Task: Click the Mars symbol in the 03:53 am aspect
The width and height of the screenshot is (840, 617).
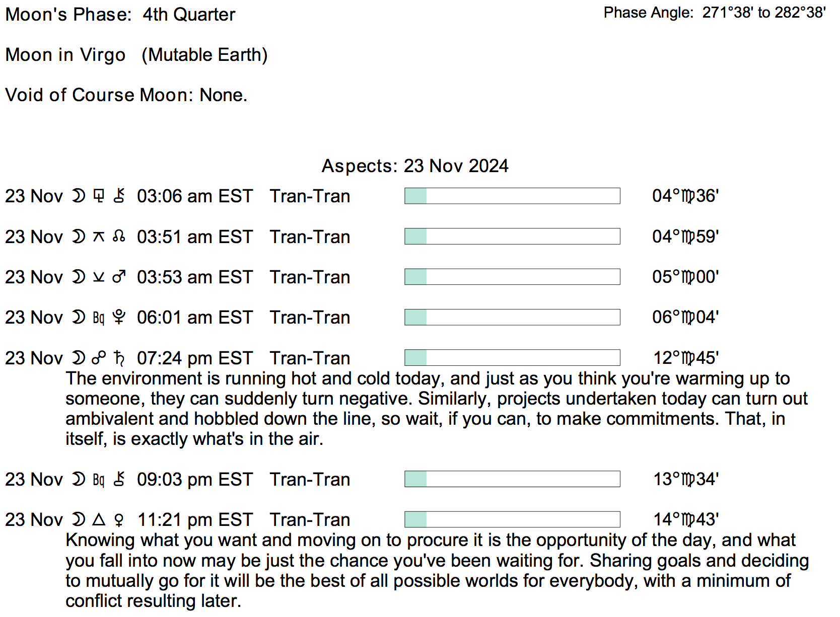Action: (119, 277)
